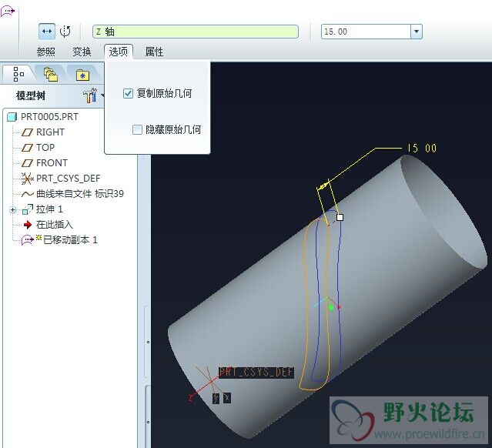Select PRT0005.PRT in the model tree
Screen dimensions: 492x448
(49, 117)
